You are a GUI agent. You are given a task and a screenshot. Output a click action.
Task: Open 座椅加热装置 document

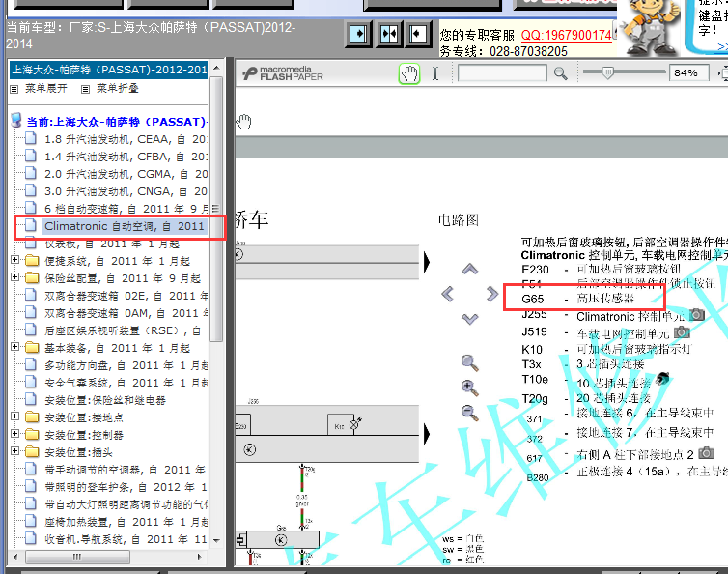point(126,523)
